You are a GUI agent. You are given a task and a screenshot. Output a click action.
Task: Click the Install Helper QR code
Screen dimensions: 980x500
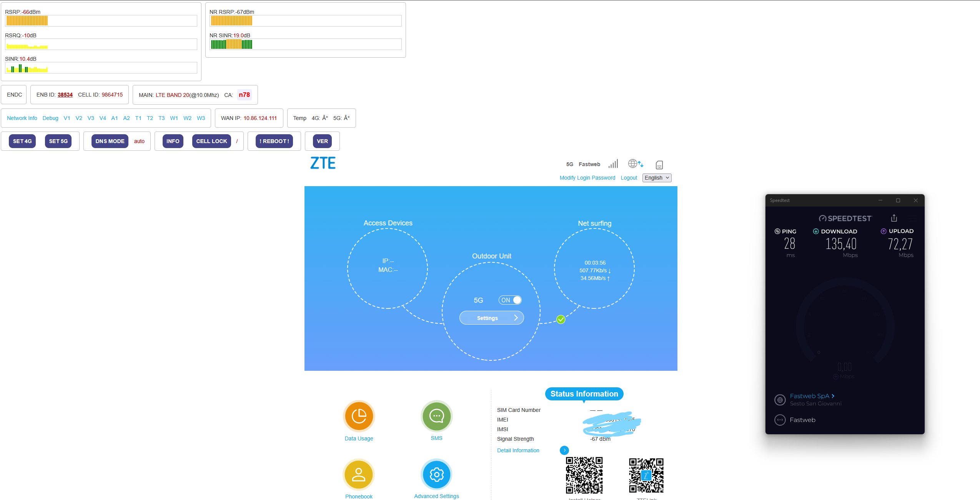click(x=584, y=475)
